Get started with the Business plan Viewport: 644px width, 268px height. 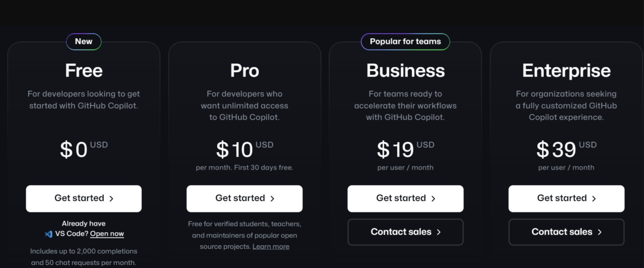(405, 199)
